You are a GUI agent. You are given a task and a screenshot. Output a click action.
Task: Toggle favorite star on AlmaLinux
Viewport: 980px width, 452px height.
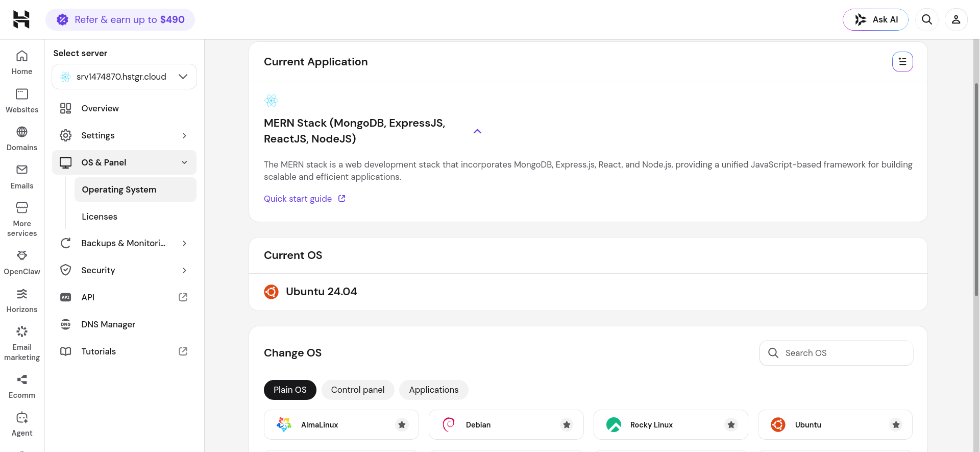[402, 425]
